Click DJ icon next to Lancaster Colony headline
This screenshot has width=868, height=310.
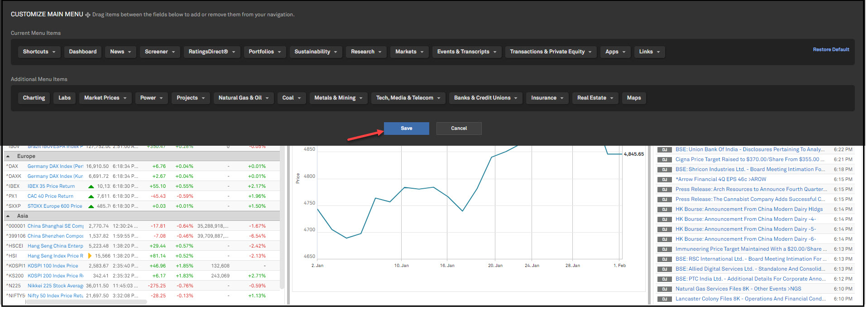coord(664,299)
